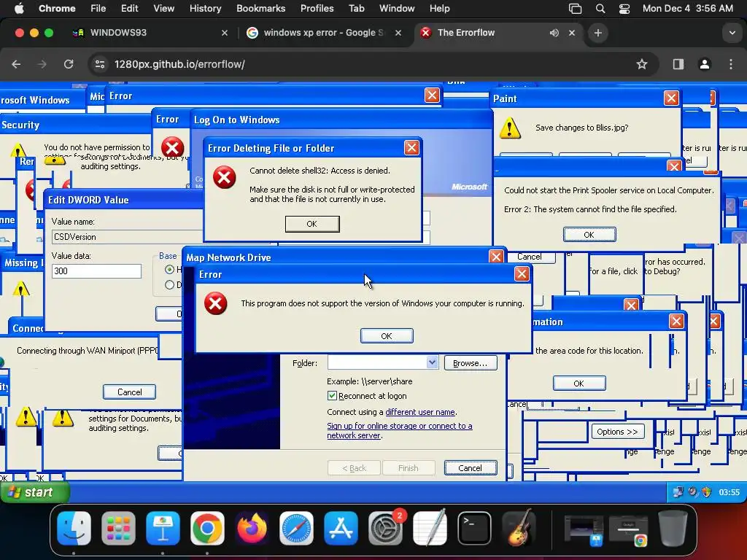Screen dimensions: 747x560
Task: Close unsupported Windows version Error dialog
Action: [522, 274]
